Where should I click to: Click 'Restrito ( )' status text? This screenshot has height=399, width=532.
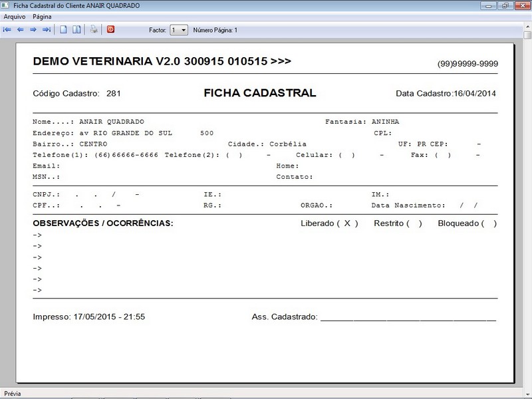(x=398, y=223)
